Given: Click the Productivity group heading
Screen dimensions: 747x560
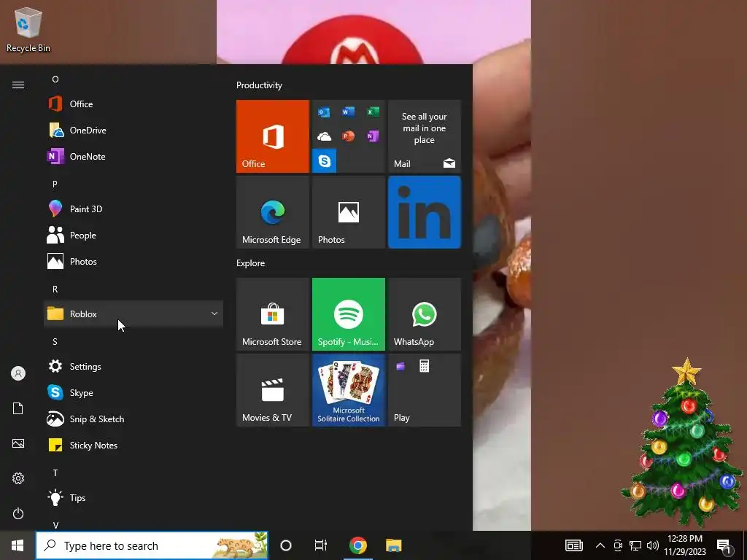Looking at the screenshot, I should pyautogui.click(x=259, y=85).
